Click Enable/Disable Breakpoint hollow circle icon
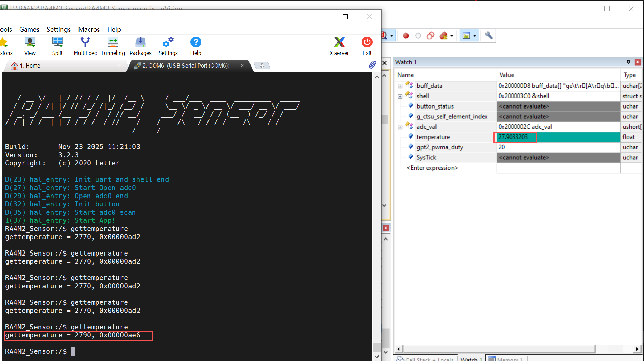Screen dimensions: 644x361 [418, 35]
